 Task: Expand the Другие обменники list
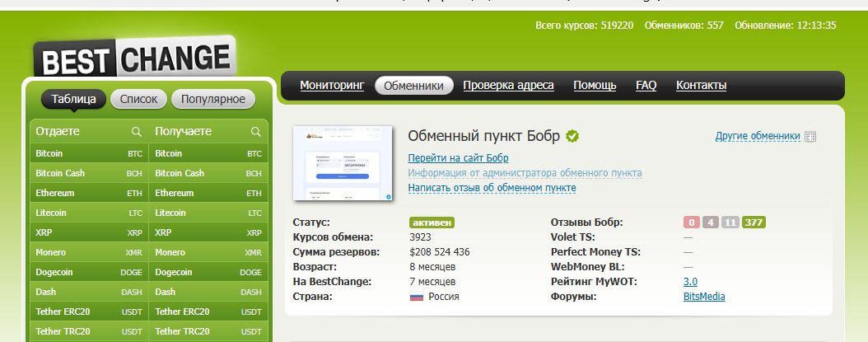(x=758, y=136)
